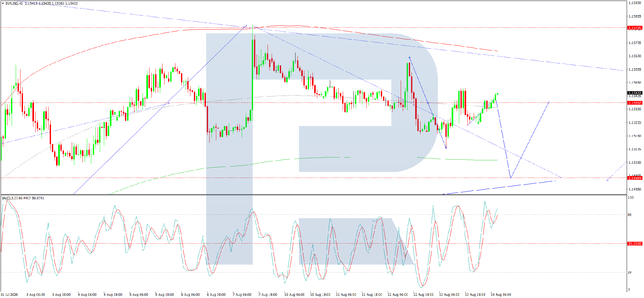Image resolution: width=644 pixels, height=298 pixels.
Task: Click the 80 level on stochastic scale
Action: click(630, 215)
